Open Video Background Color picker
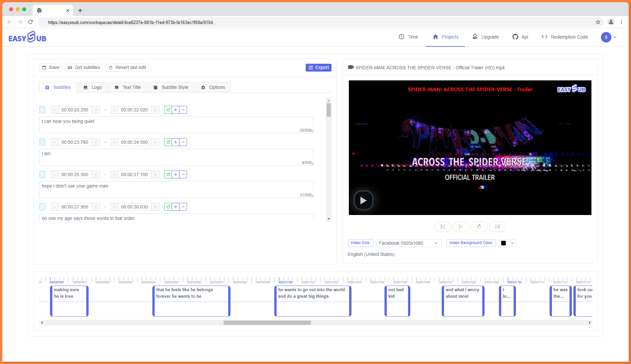 [507, 243]
